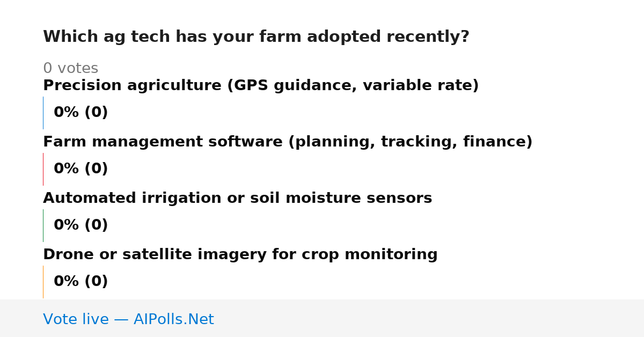This screenshot has width=644, height=337.
Task: Open the Vote live — AIPolls.Net link
Action: (x=128, y=320)
